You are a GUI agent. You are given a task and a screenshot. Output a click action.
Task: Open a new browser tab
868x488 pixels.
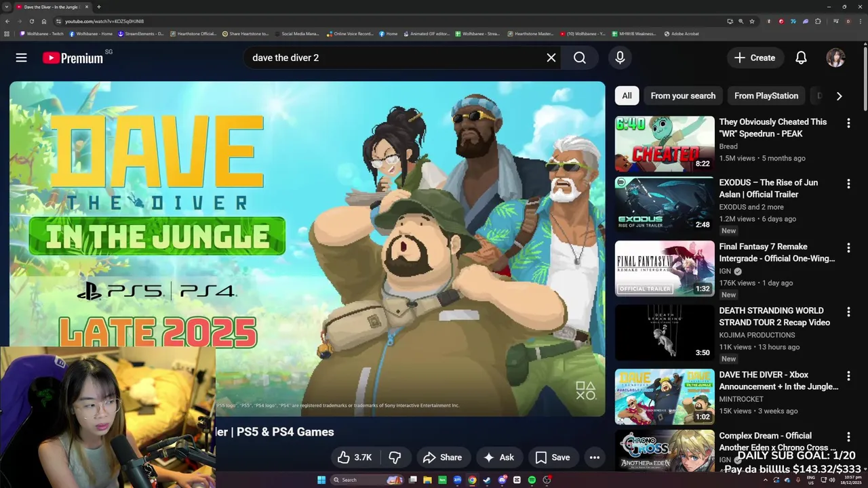pos(99,7)
